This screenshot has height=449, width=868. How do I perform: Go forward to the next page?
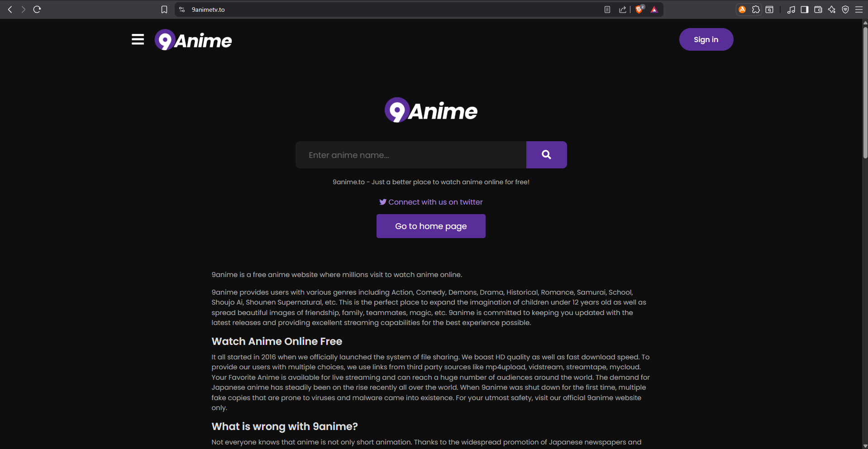[23, 10]
